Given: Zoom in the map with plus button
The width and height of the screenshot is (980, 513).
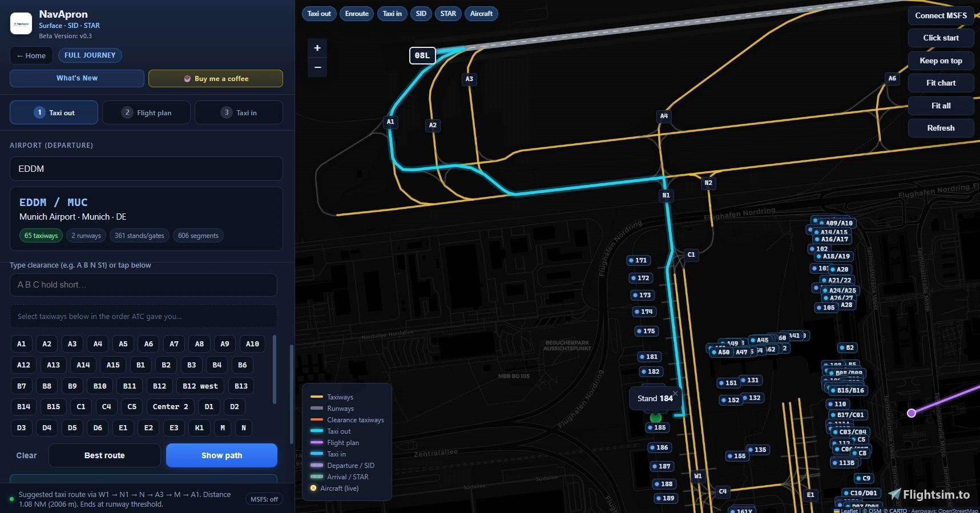Looking at the screenshot, I should point(317,48).
